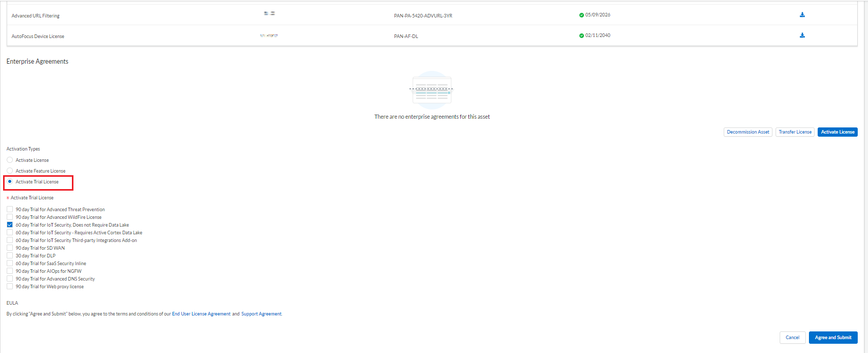Check 90 day Trial for SD WAN
Viewport: 868px width, 353px height.
[10, 248]
